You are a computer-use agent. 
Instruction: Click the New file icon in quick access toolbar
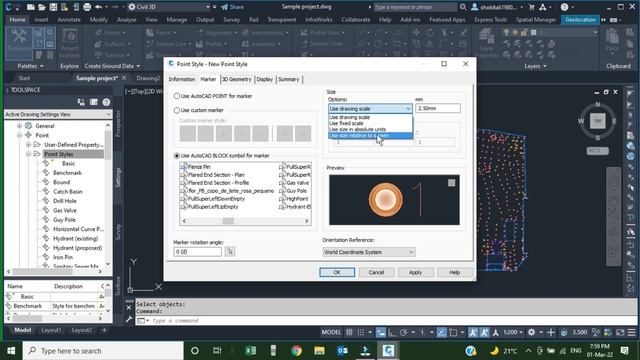tap(31, 7)
